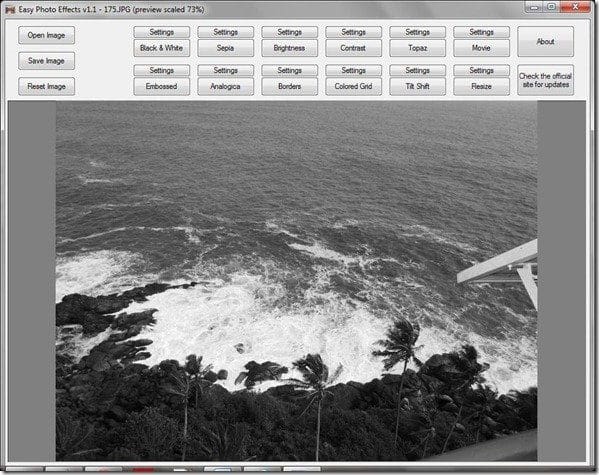The width and height of the screenshot is (599, 475).
Task: Apply the Contrast effect
Action: click(353, 48)
